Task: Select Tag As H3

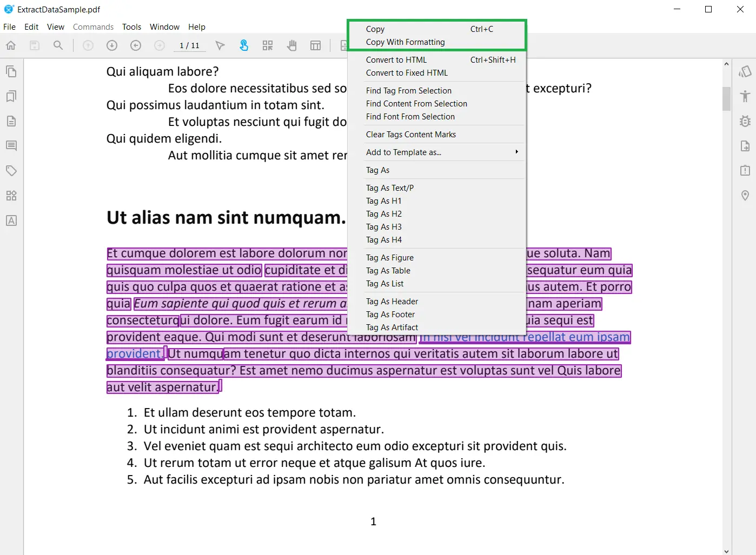Action: click(436, 227)
